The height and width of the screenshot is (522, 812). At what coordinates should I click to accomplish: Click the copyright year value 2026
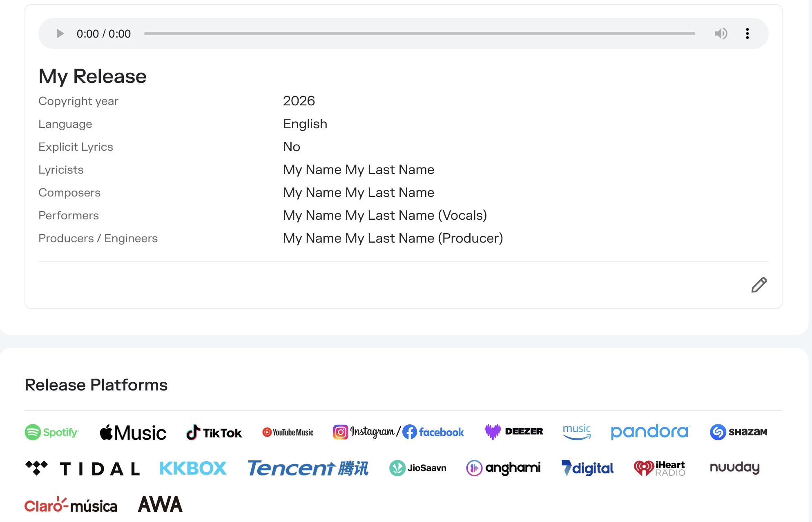click(299, 101)
